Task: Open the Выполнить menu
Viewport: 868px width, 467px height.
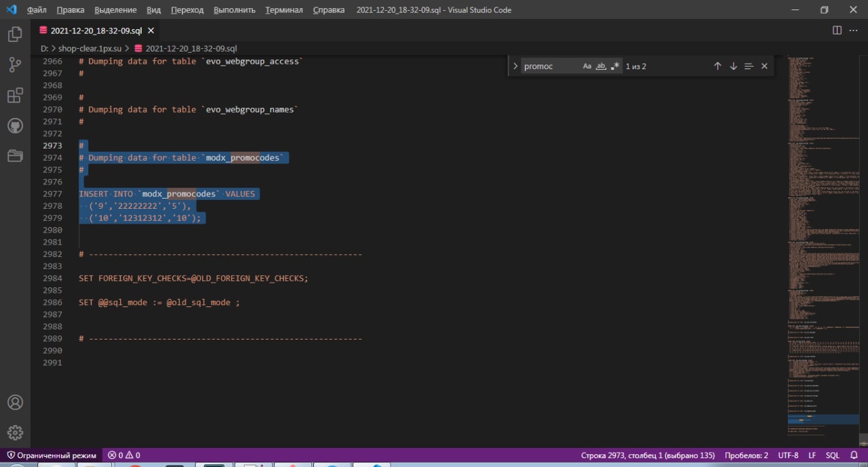Action: (235, 10)
